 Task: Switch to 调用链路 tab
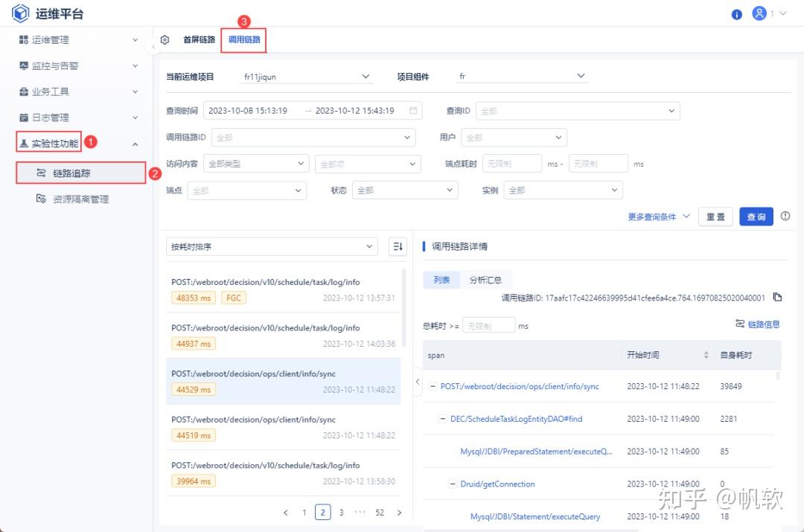244,39
